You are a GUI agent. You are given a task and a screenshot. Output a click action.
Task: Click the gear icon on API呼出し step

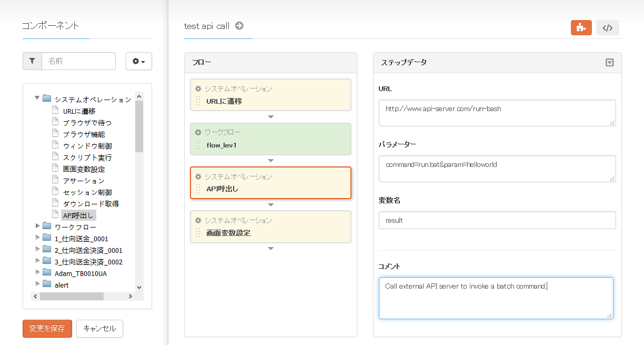198,176
